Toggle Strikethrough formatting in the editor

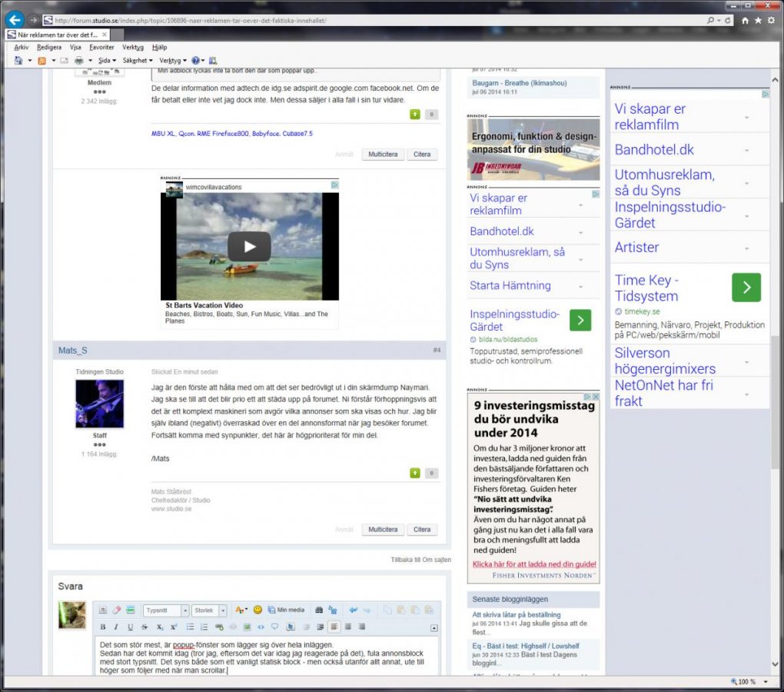pos(145,627)
